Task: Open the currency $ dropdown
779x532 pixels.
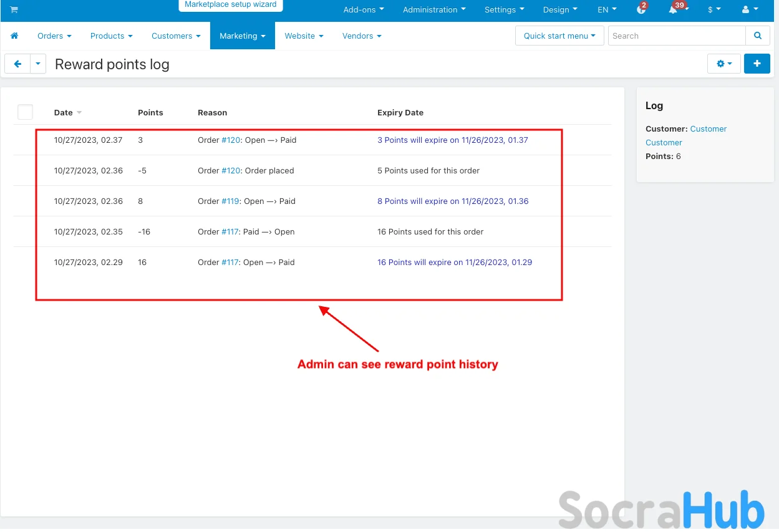Action: point(714,10)
